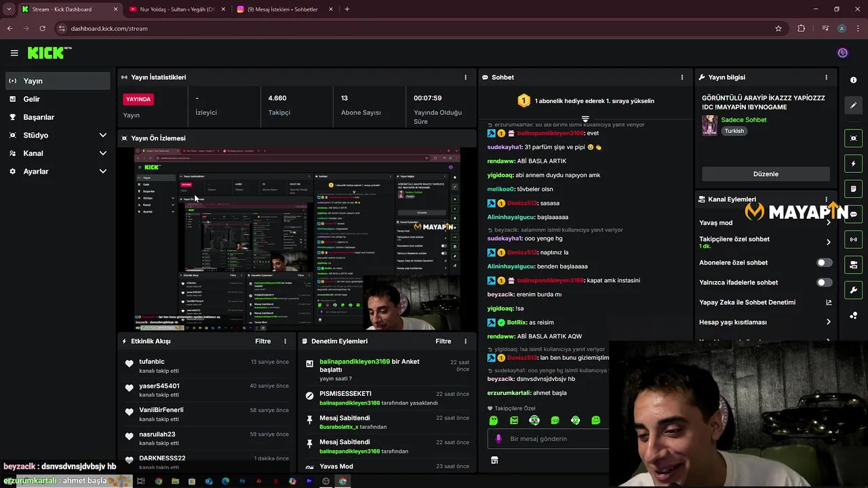Open Etkinlik Akışı panel options menu
This screenshot has height=488, width=868.
click(x=285, y=341)
